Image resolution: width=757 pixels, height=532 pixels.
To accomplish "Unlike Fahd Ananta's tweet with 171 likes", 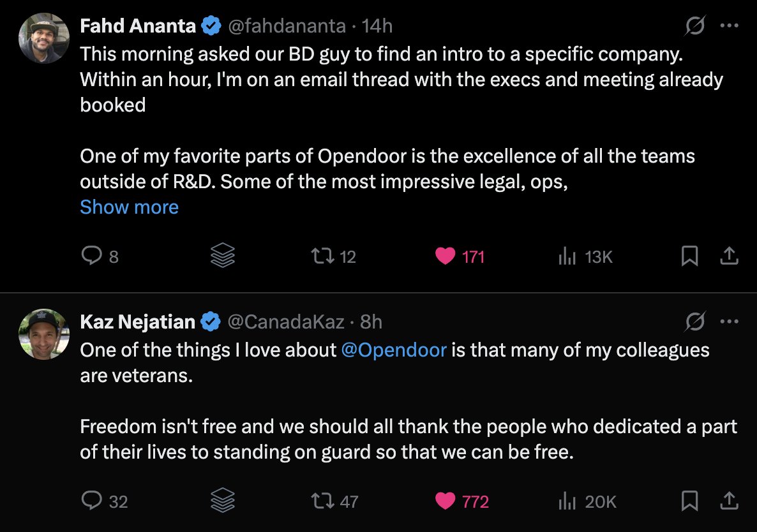I will click(x=444, y=256).
